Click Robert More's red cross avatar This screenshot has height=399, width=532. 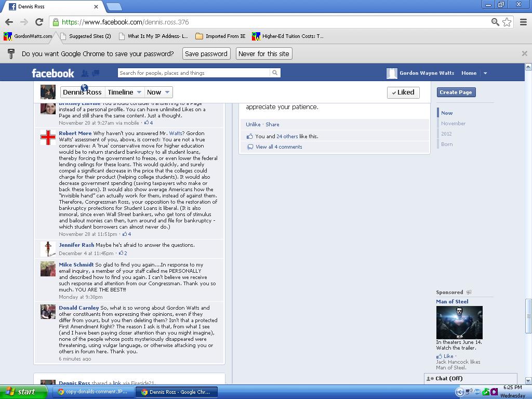tap(48, 137)
